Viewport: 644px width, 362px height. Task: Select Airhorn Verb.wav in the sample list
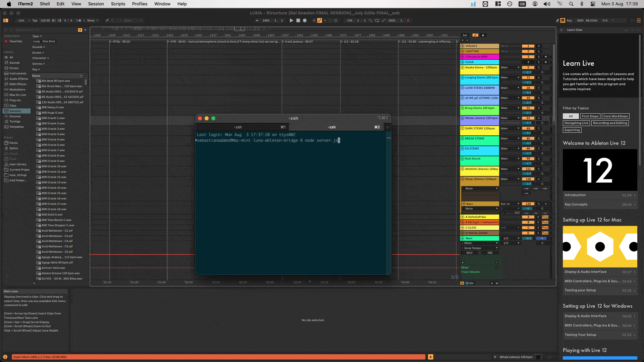coord(53,268)
